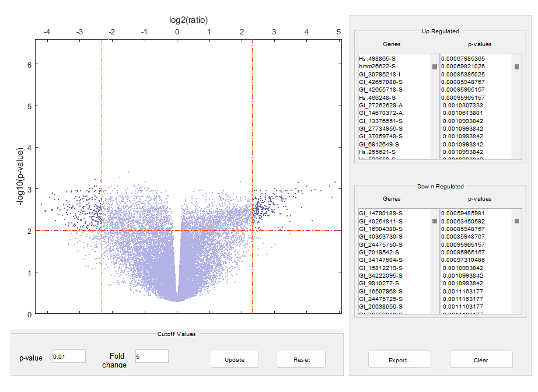Click the Down Regulated p-values scrollbar thumb

tap(517, 221)
